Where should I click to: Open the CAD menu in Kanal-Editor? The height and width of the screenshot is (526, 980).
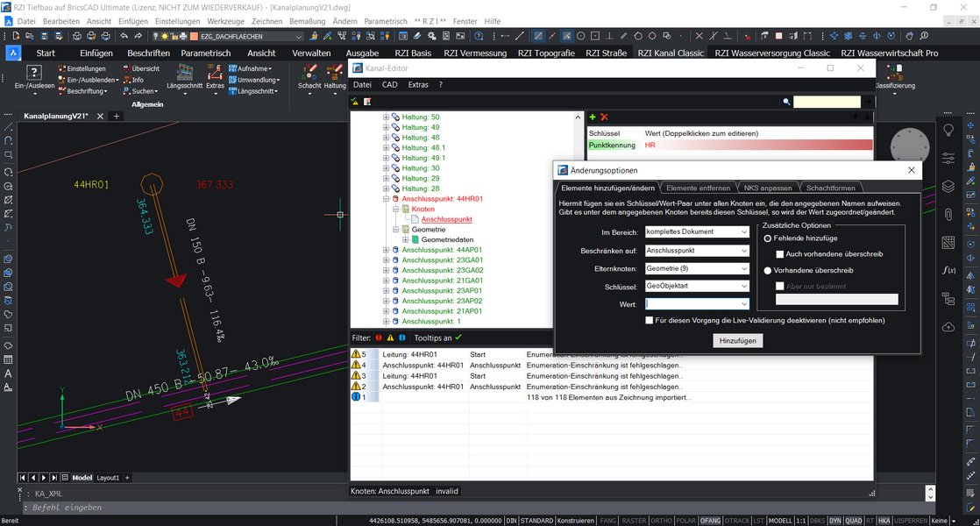coord(389,85)
